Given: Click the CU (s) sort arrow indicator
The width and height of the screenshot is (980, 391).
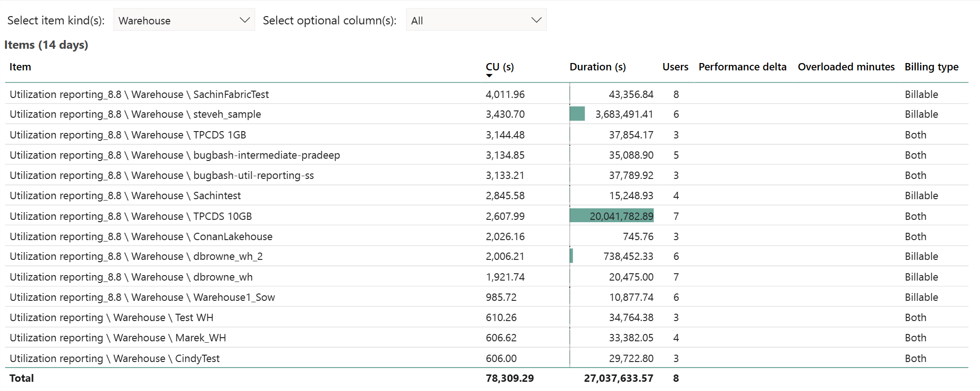Looking at the screenshot, I should tap(489, 76).
